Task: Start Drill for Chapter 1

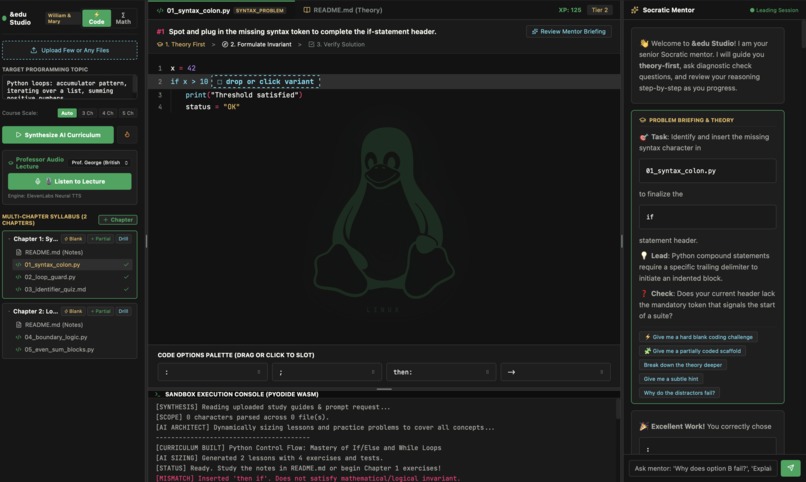Action: 123,239
